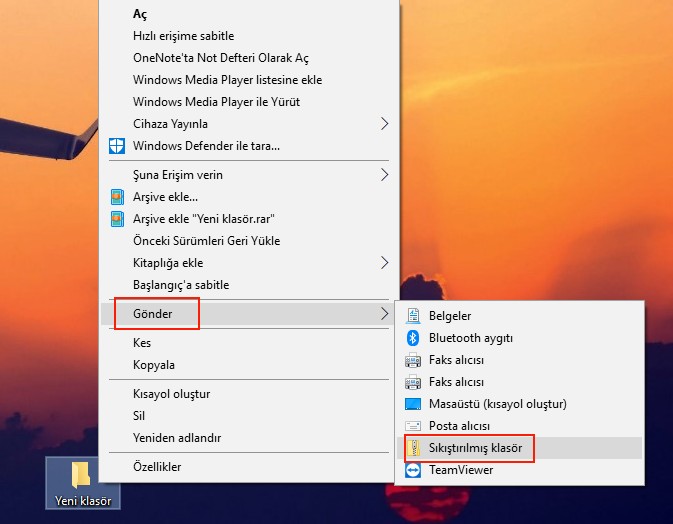Click the WinRAR icon beside "Arşive ekle..."
The image size is (673, 524).
pos(117,197)
